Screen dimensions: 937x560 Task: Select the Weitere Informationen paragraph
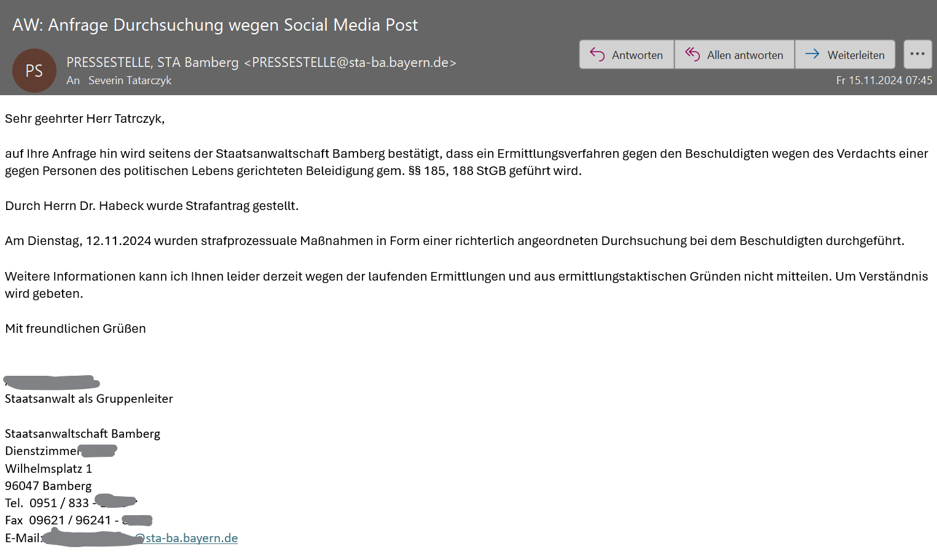pos(466,285)
